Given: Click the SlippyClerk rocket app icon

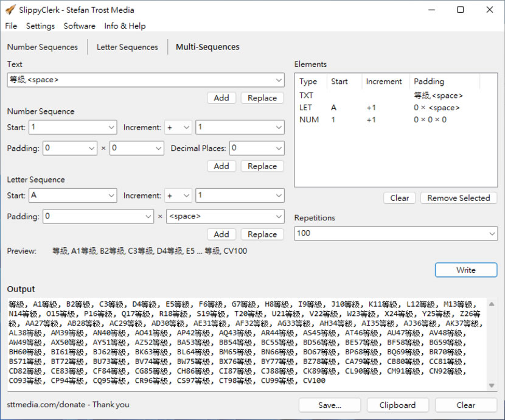Looking at the screenshot, I should coord(10,10).
